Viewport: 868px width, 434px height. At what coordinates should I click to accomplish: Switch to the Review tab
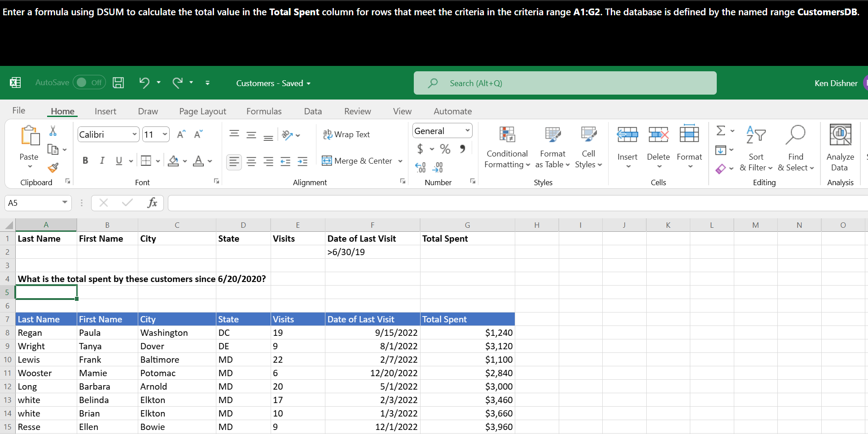(358, 111)
